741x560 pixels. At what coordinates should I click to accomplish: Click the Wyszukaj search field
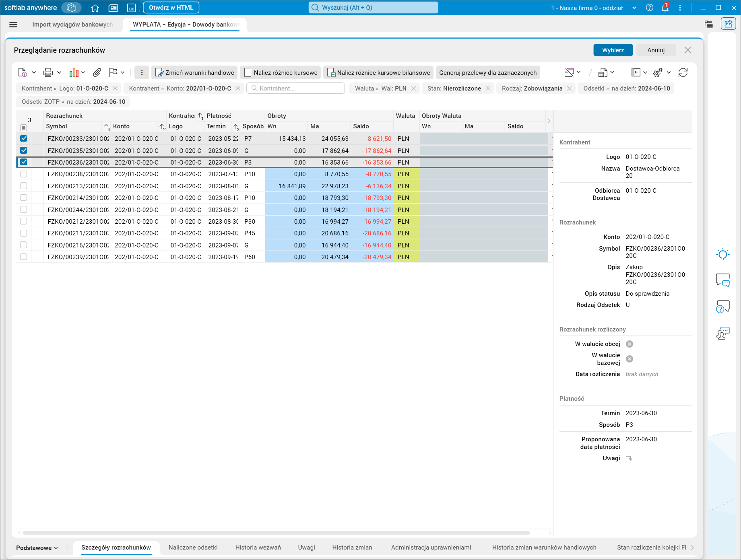coord(373,8)
